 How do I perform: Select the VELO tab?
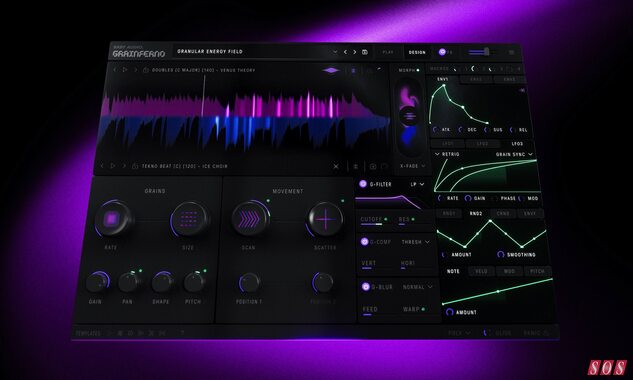pyautogui.click(x=481, y=271)
